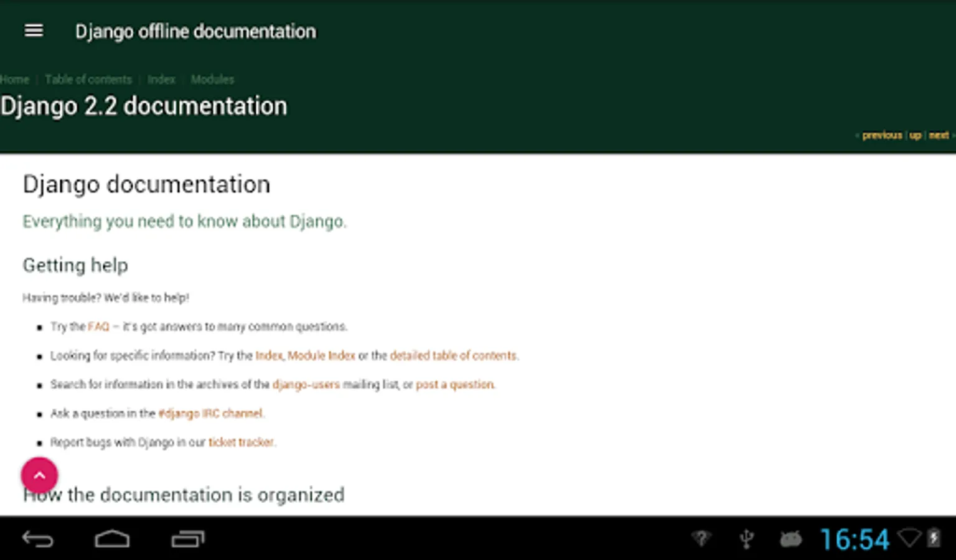Open Table of contents in breadcrumb
The height and width of the screenshot is (560, 956).
pyautogui.click(x=88, y=80)
